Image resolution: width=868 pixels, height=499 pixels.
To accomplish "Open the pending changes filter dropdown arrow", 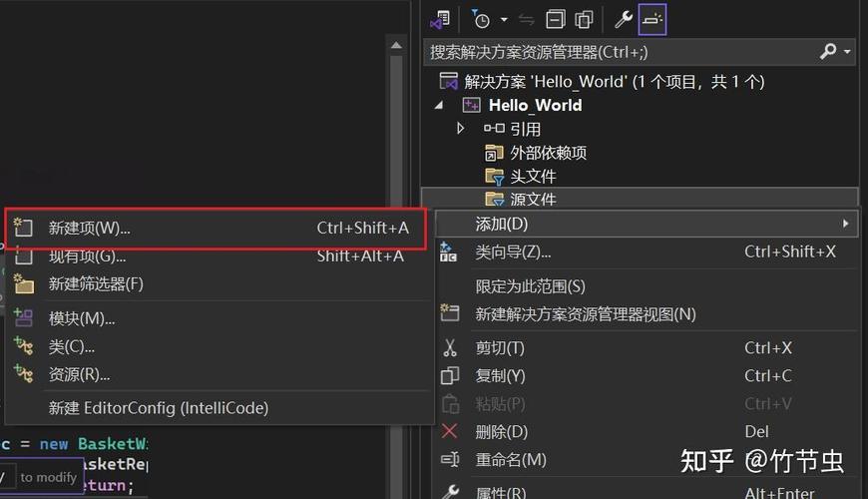I will tap(504, 20).
